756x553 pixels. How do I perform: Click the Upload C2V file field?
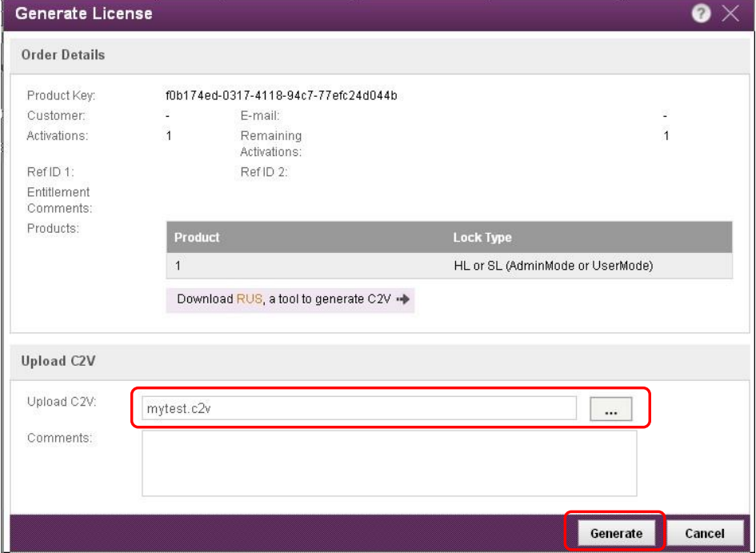[358, 408]
